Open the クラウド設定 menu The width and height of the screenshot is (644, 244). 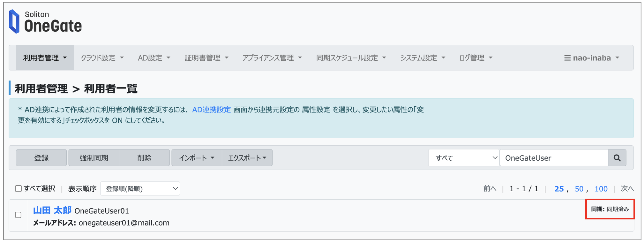click(102, 58)
